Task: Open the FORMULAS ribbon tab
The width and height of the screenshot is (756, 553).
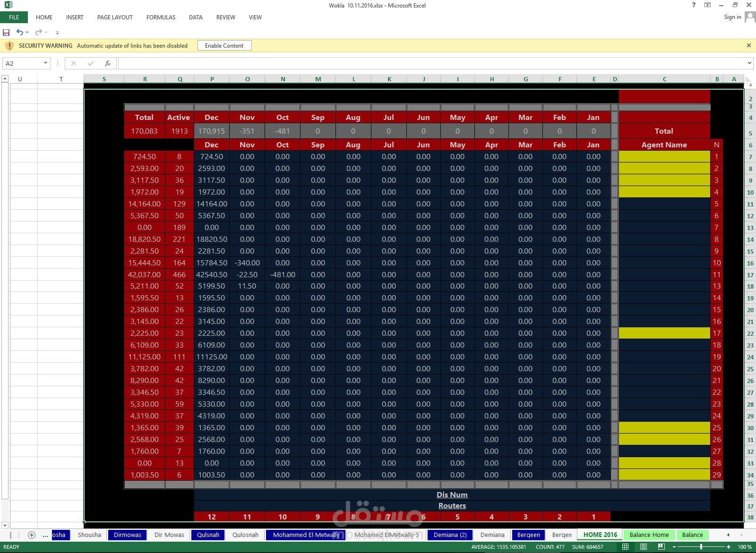Action: [161, 17]
